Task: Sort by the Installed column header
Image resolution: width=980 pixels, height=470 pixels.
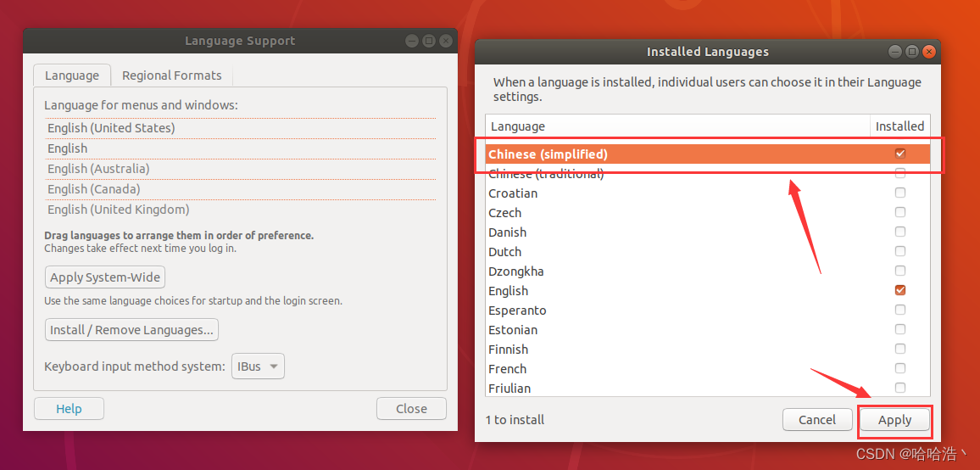Action: click(900, 126)
